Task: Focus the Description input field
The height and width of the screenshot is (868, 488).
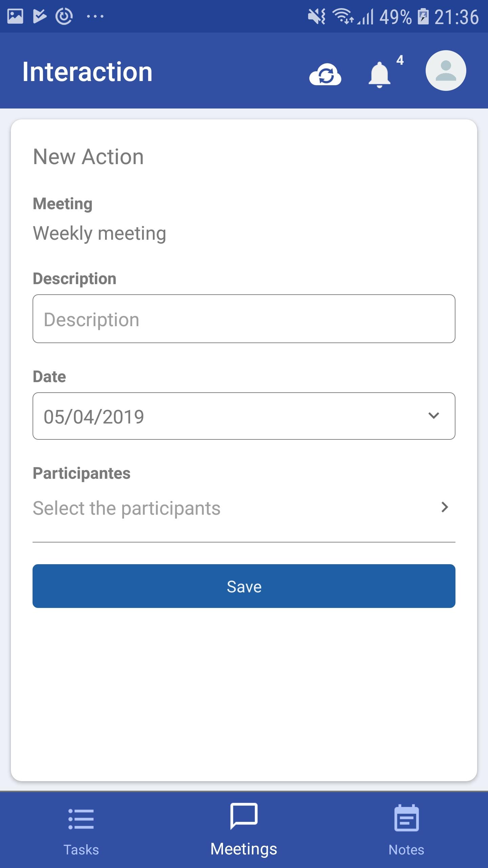Action: 244,319
